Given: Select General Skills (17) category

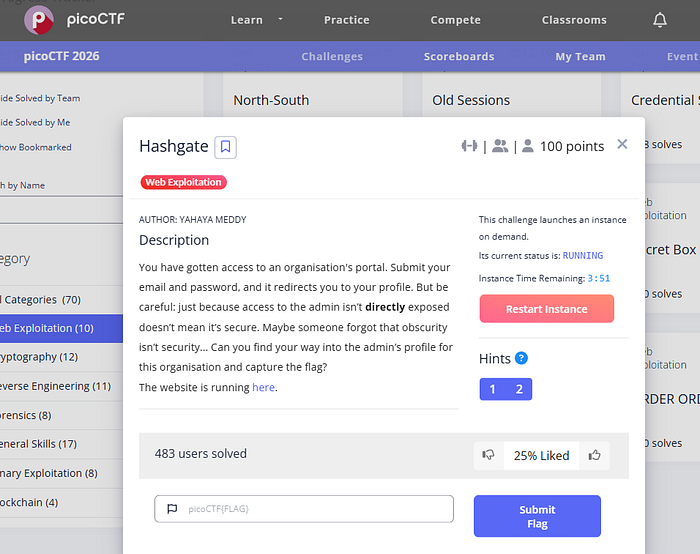Looking at the screenshot, I should pyautogui.click(x=61, y=444).
